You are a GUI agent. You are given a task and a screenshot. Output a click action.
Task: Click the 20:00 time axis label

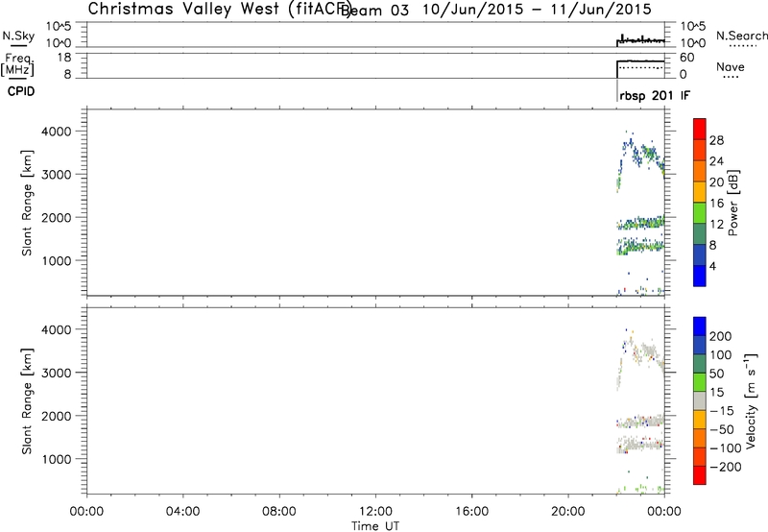(x=568, y=512)
